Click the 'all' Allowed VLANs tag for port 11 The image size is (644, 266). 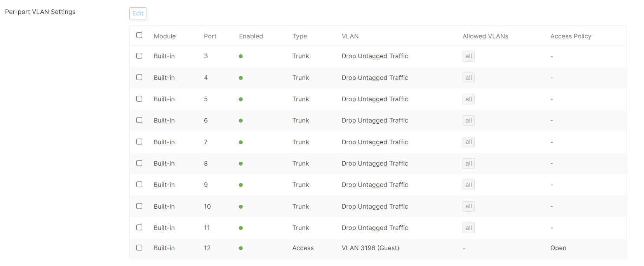468,228
